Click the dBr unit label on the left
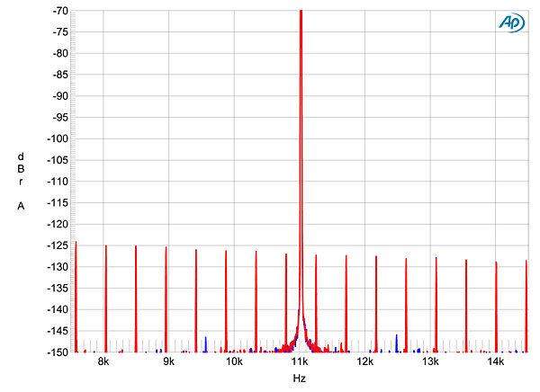Viewport: 540px width, 392px height. [x=21, y=168]
